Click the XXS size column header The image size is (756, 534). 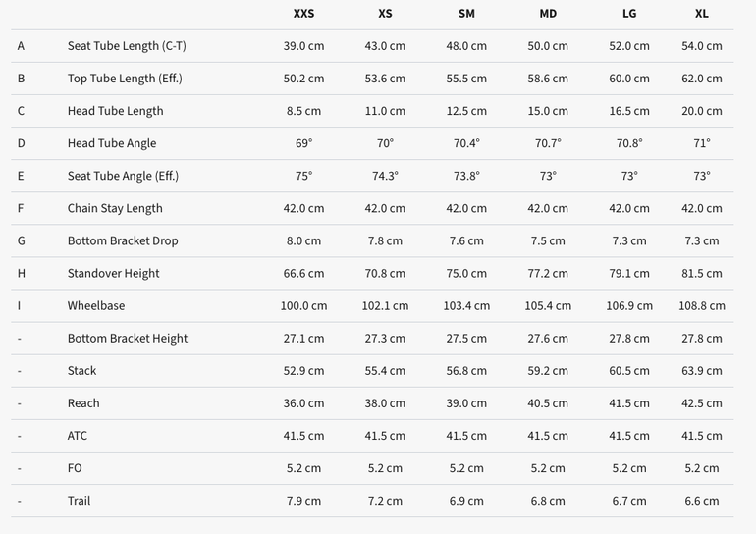pyautogui.click(x=303, y=14)
